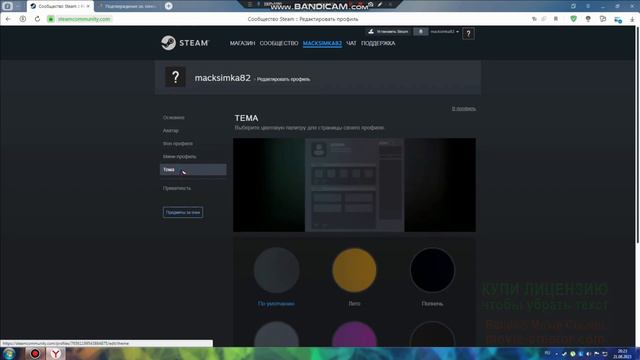
Task: Switch to the second browser tab
Action: point(129,6)
